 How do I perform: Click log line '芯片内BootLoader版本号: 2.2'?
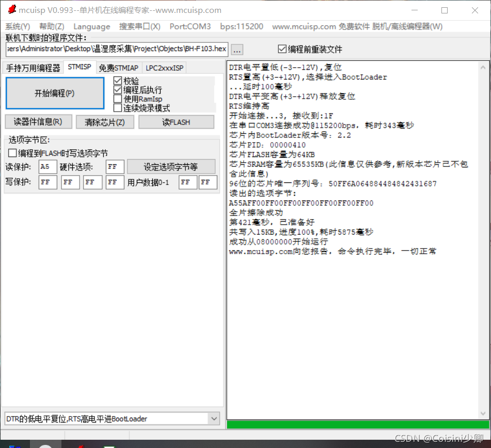pyautogui.click(x=290, y=135)
